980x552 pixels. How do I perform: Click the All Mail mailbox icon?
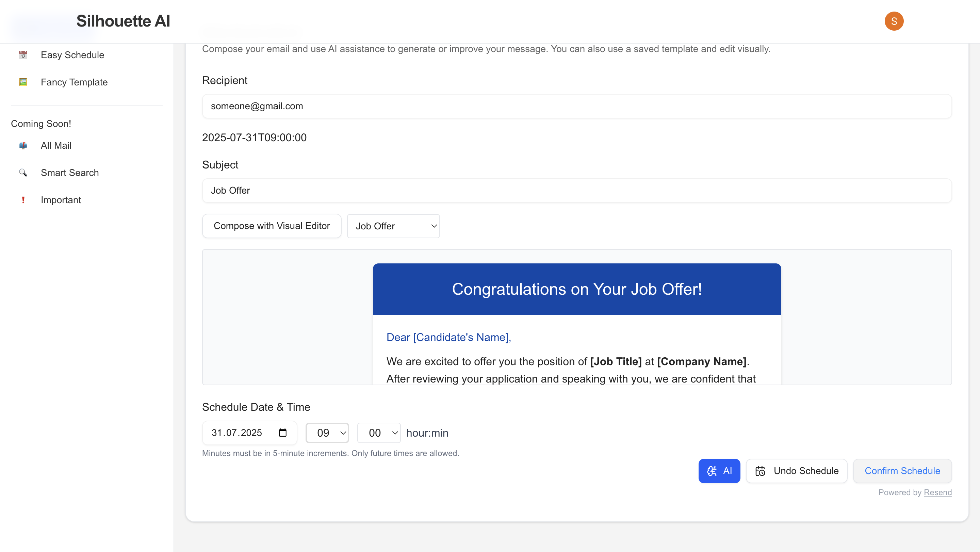point(23,146)
